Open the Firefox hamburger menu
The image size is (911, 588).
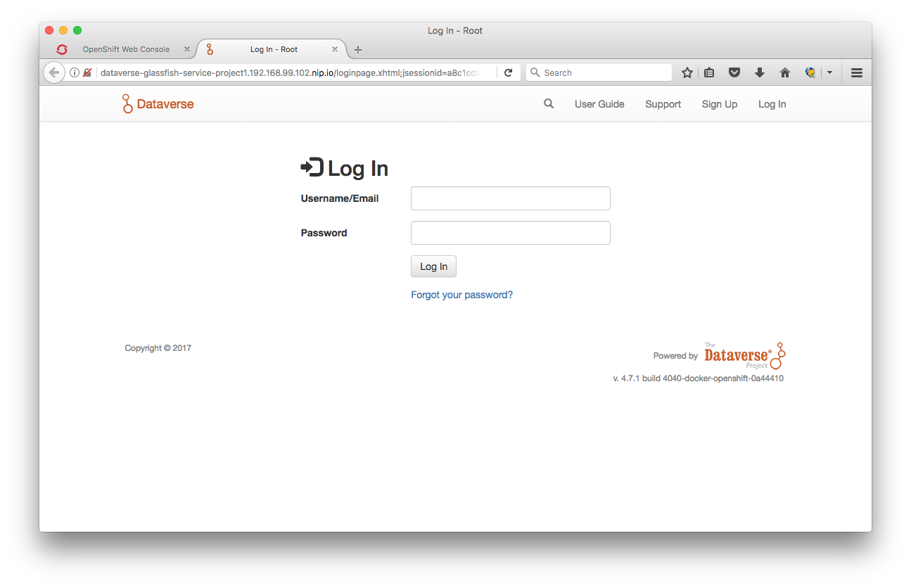857,72
